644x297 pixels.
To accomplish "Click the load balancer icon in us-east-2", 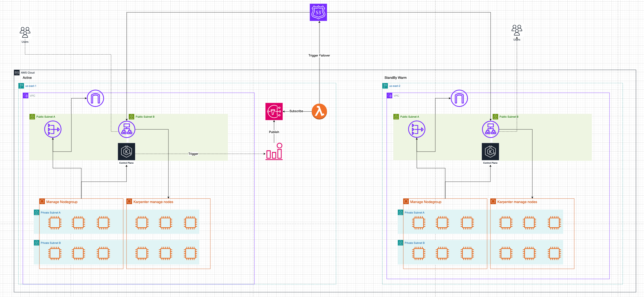I will coord(490,129).
